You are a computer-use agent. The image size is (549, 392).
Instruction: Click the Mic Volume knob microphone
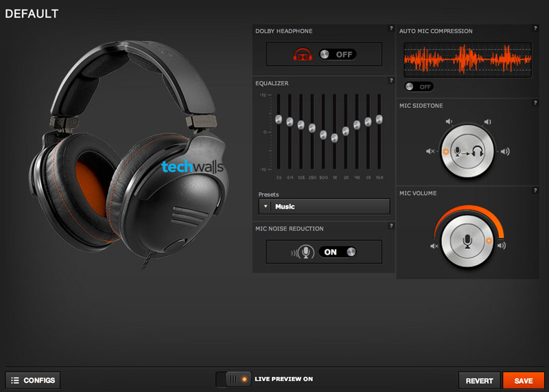point(467,241)
